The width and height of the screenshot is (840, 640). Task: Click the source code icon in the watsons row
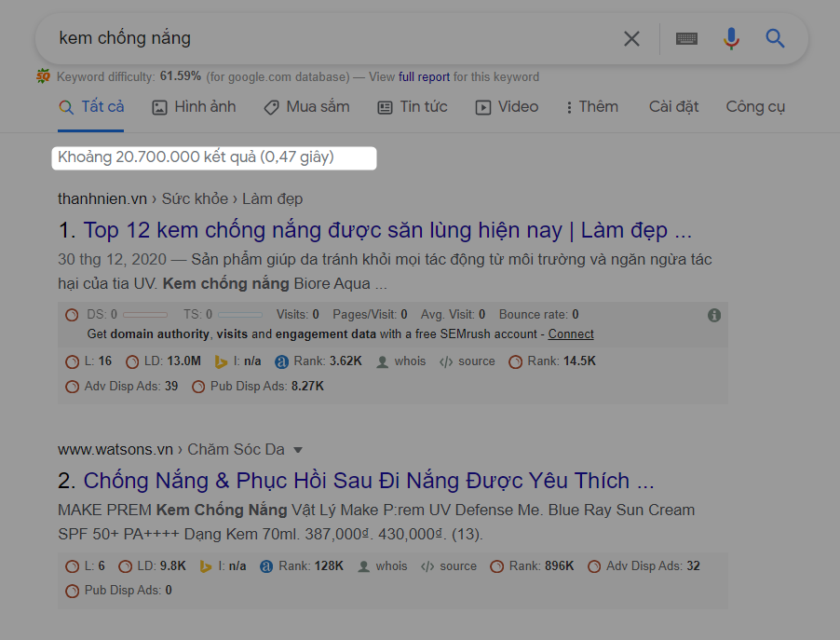(x=427, y=566)
